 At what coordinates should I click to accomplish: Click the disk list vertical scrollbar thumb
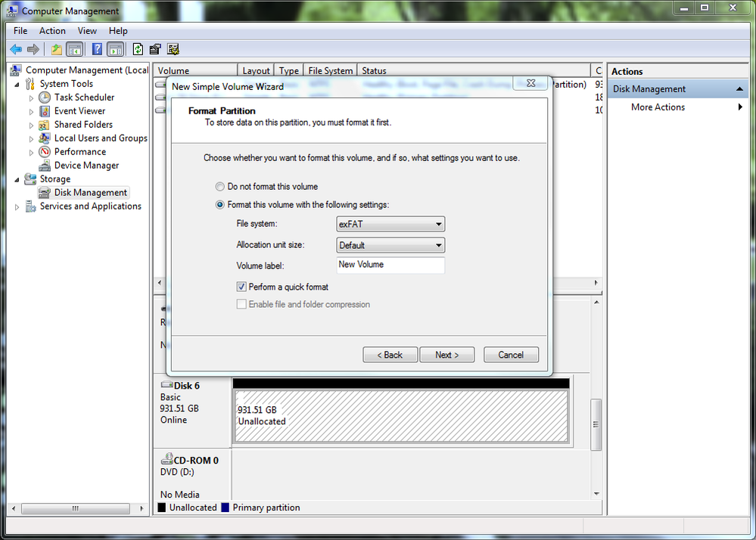tap(596, 424)
